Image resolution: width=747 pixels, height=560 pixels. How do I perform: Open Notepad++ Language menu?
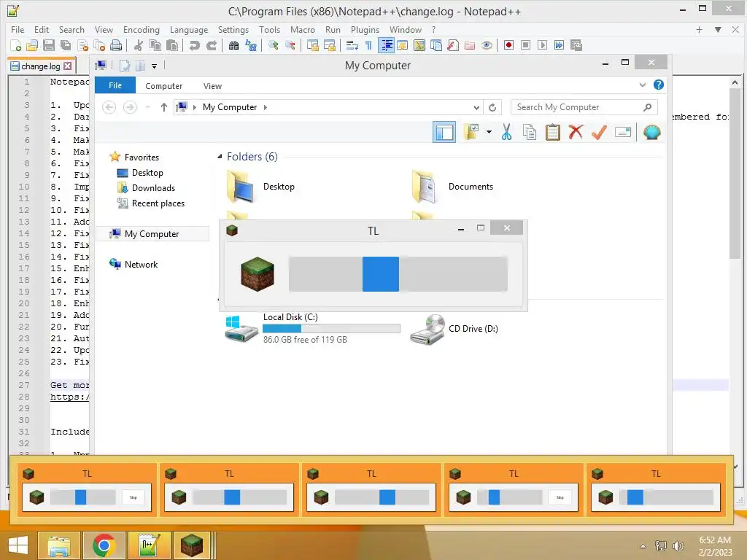point(189,29)
